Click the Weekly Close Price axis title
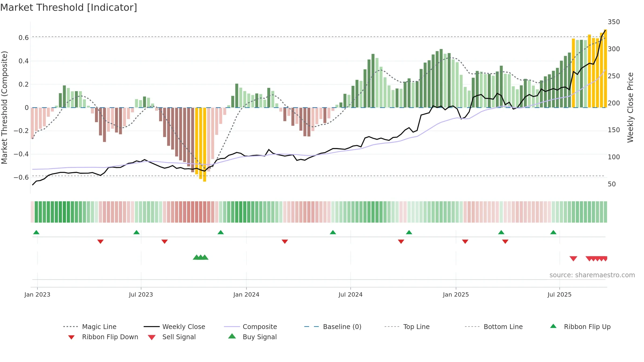644x362 pixels. (630, 108)
